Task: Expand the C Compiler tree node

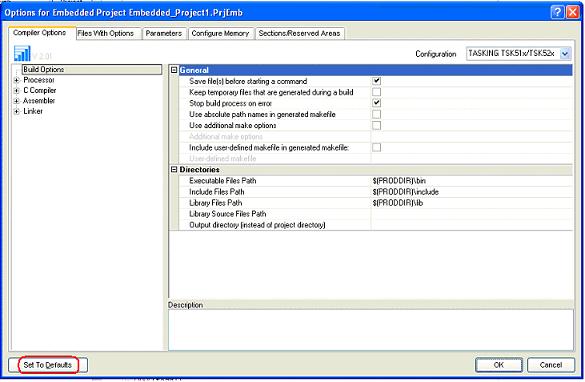Action: [16, 91]
